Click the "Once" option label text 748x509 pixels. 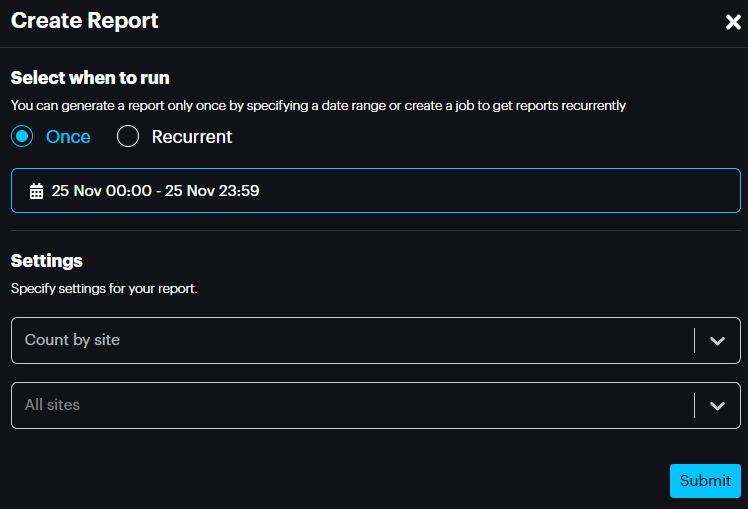(x=68, y=137)
